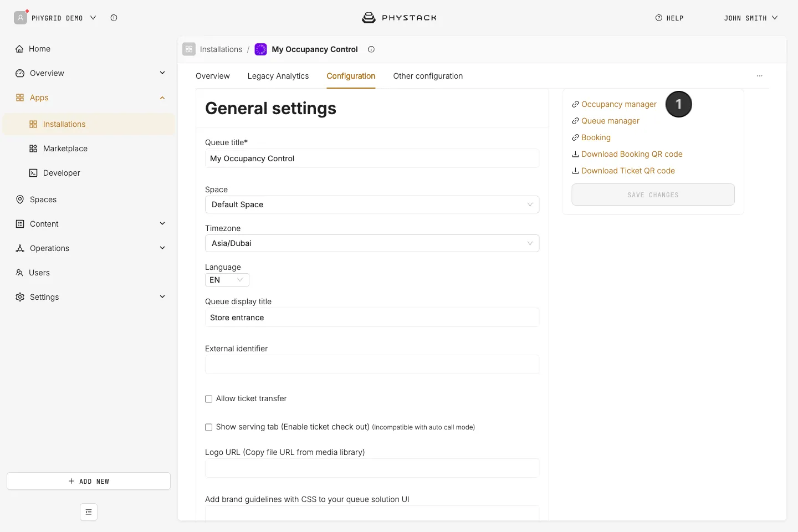Enable Allow ticket transfer checkbox
Image resolution: width=798 pixels, height=532 pixels.
209,399
